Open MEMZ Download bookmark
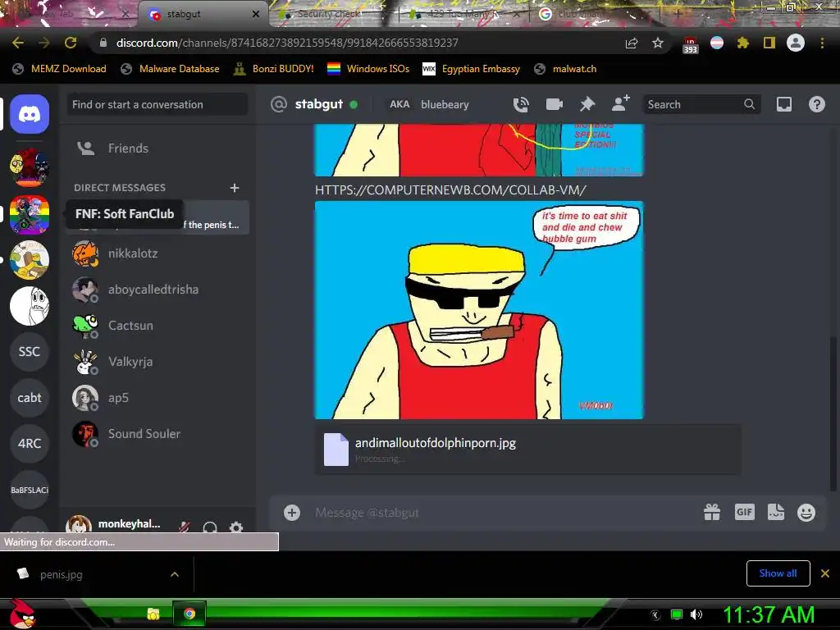840x630 pixels. coord(59,69)
